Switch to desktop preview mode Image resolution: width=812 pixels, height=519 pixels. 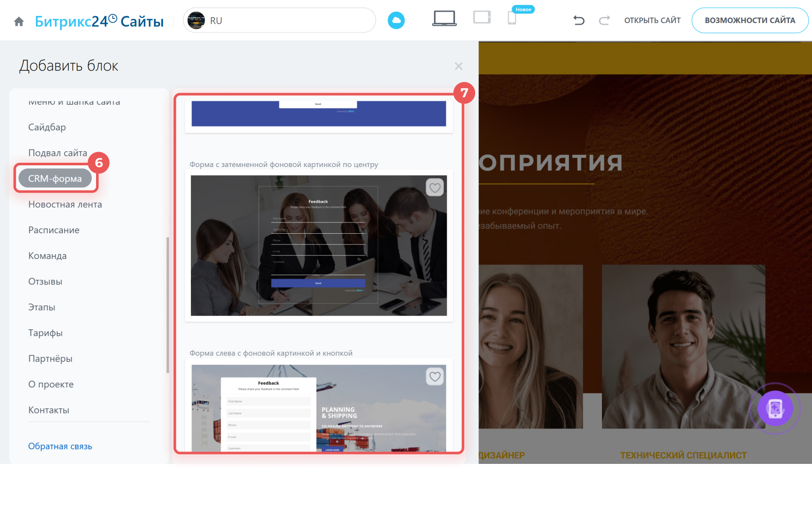click(x=444, y=19)
